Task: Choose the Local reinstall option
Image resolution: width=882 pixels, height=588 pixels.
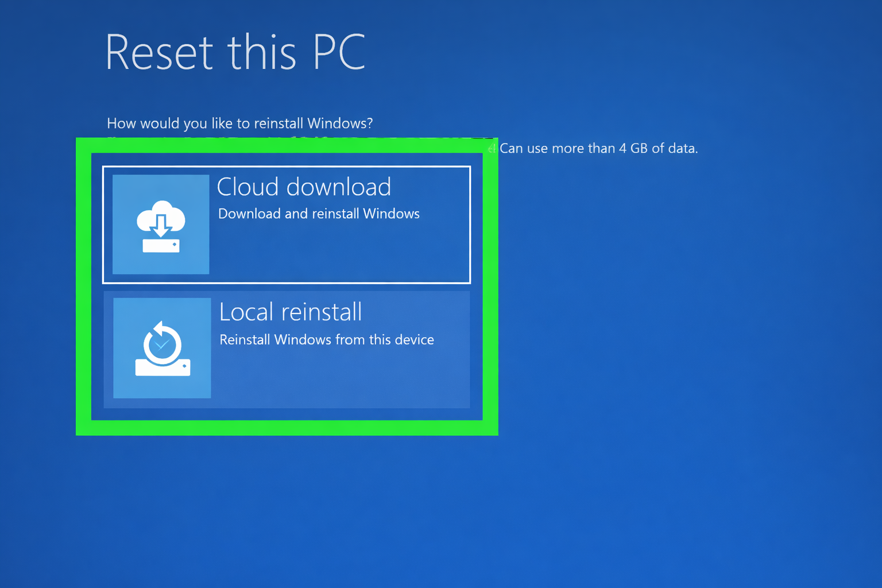Action: click(286, 349)
